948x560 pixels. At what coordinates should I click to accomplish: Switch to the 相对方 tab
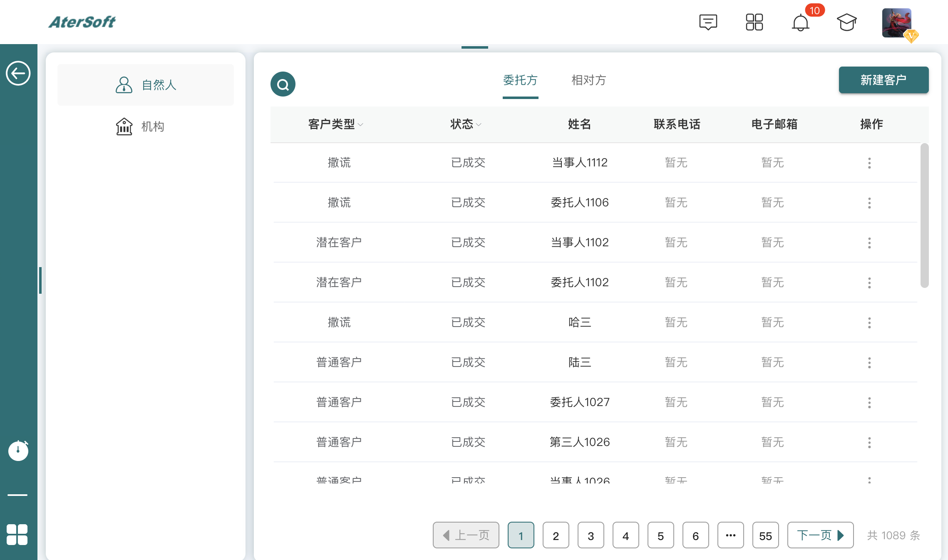point(588,81)
